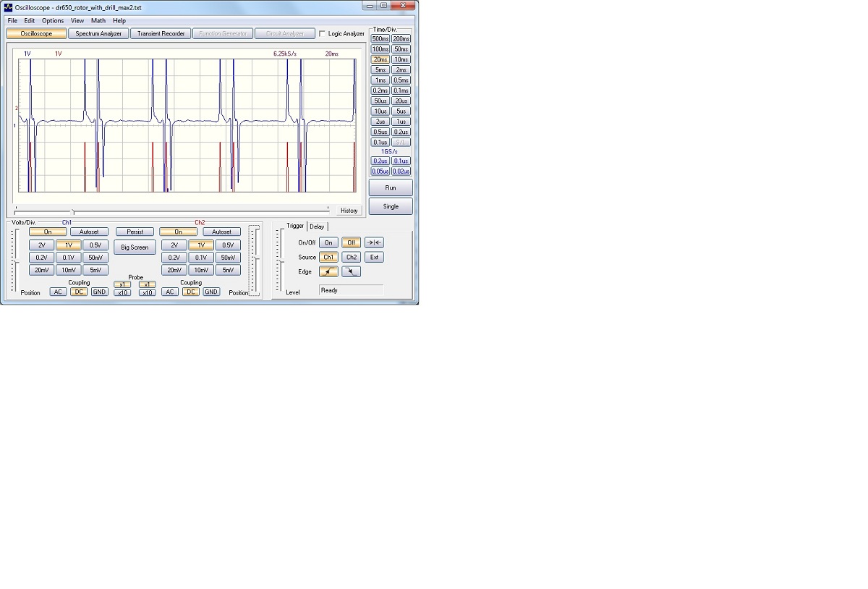Enable the Logic Analyzer checkbox

point(323,33)
